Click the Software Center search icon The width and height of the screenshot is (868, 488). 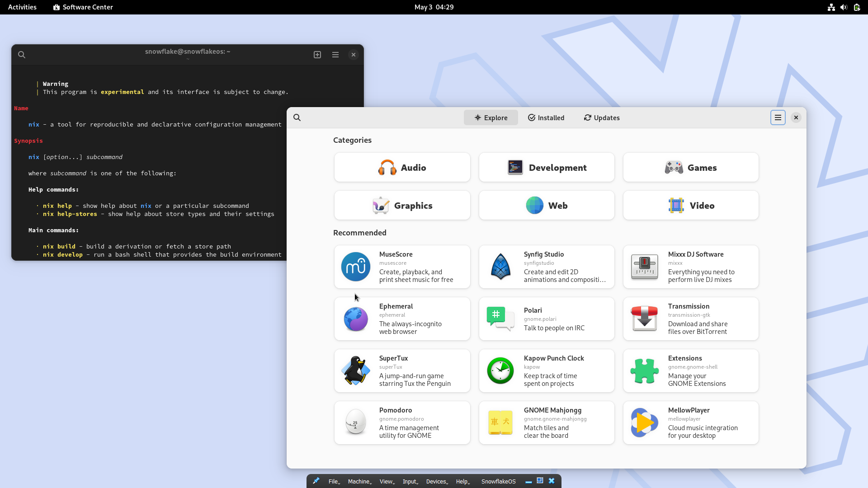click(297, 117)
